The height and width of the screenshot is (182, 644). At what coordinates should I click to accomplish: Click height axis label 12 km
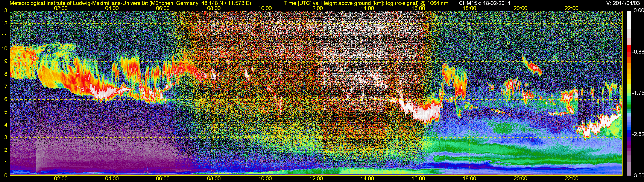point(5,23)
